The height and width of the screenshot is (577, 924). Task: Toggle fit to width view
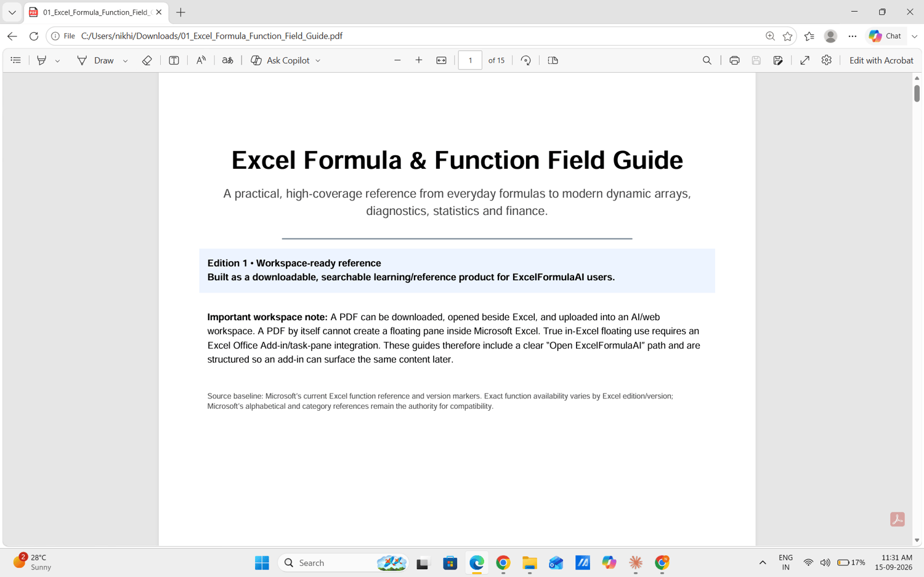(x=441, y=60)
